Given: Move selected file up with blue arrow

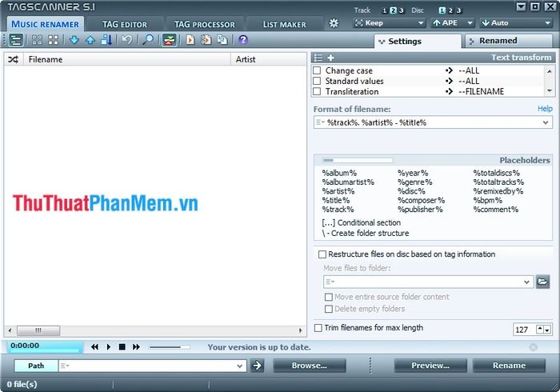Looking at the screenshot, I should coord(90,40).
